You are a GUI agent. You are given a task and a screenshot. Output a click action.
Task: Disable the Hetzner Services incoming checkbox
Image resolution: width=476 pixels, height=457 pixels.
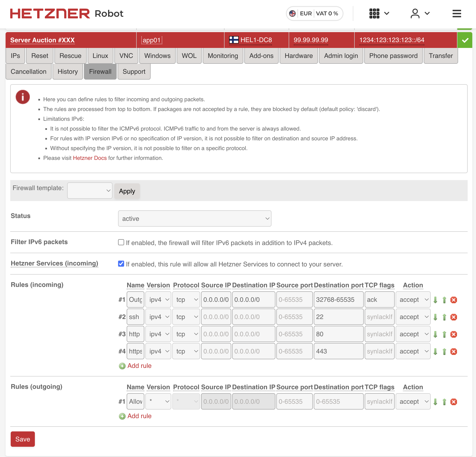(121, 263)
